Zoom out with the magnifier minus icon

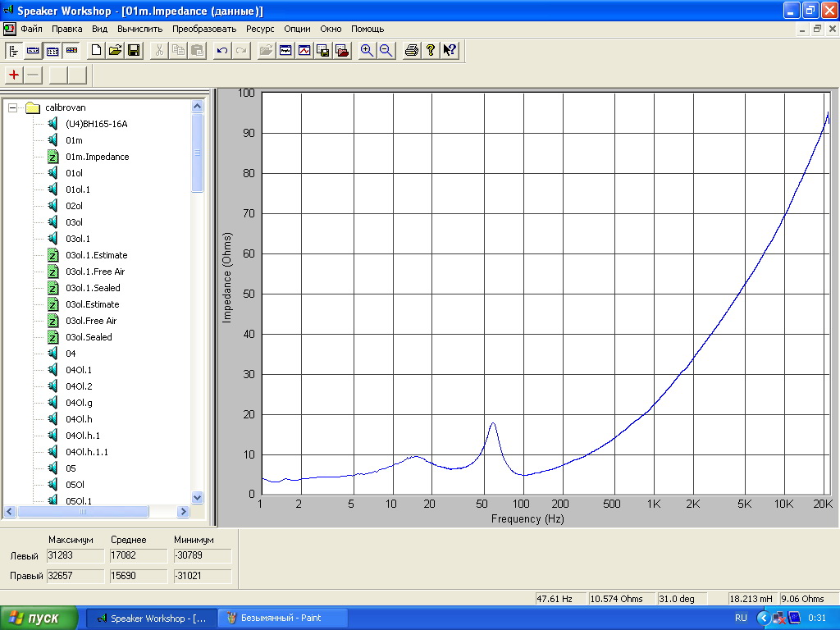pos(386,50)
